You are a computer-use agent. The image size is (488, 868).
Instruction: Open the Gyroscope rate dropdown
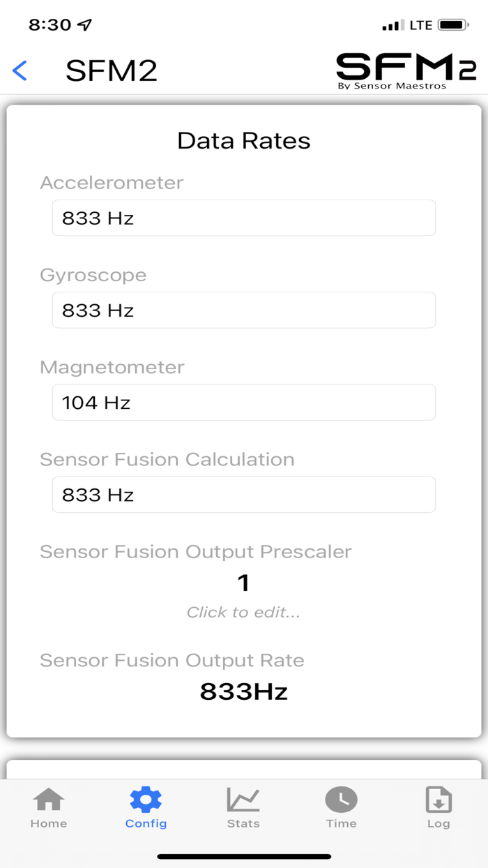243,310
